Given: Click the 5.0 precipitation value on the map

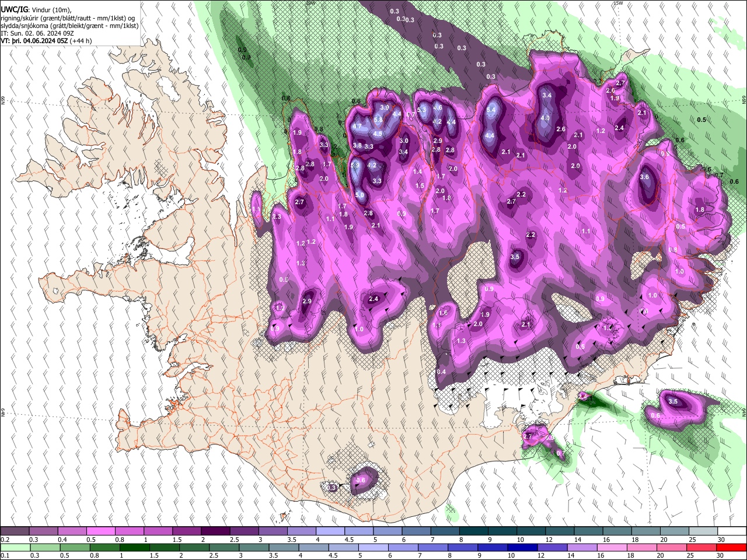Looking at the screenshot, I should tap(359, 195).
